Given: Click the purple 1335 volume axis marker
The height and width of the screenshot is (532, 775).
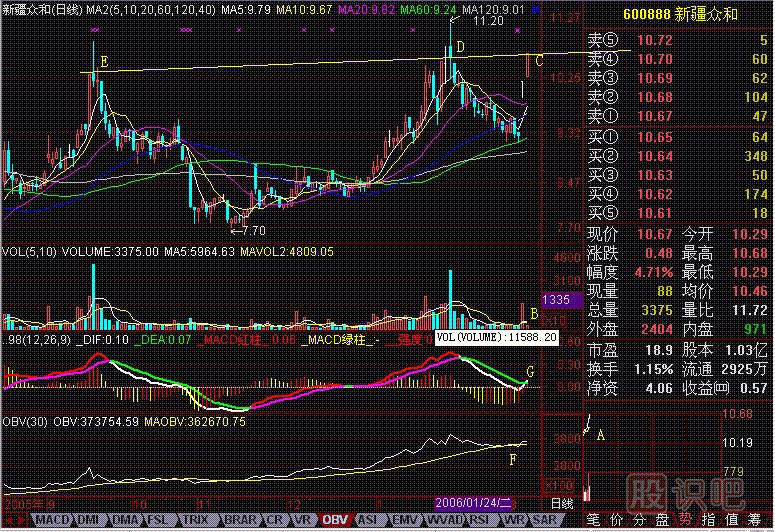Looking at the screenshot, I should tap(555, 299).
